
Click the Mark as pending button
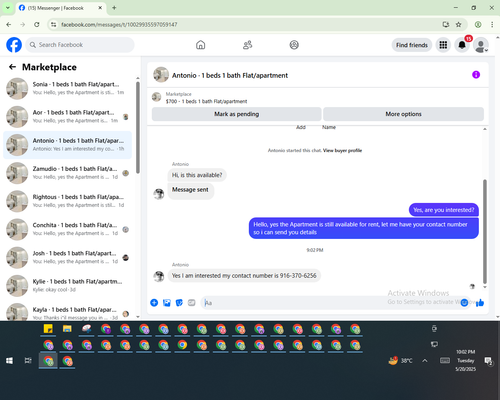(237, 114)
